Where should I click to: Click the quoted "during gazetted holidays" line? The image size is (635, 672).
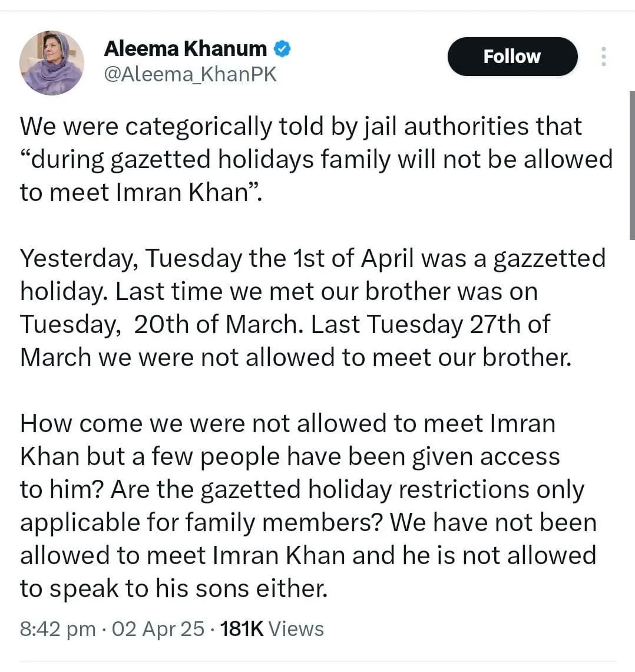pyautogui.click(x=316, y=159)
